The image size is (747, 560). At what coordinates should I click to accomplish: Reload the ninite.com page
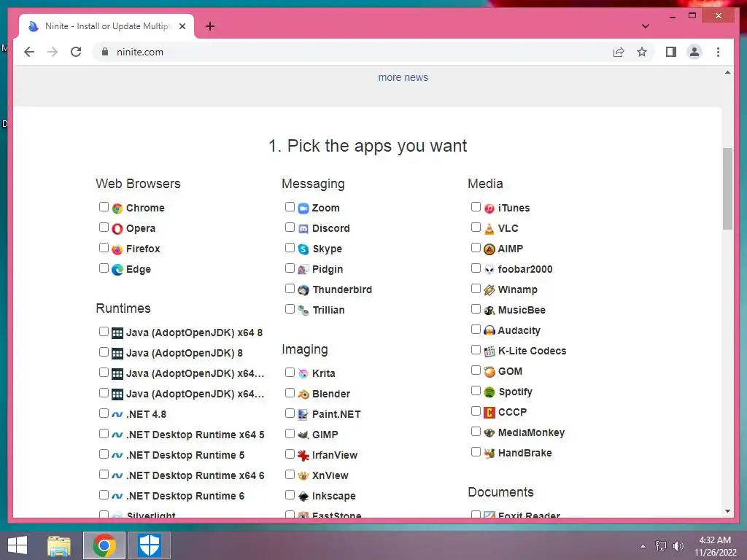76,52
